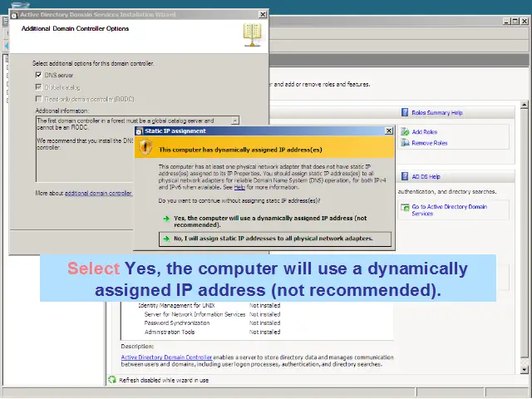
Task: Click green arrow beside the No option
Action: pos(166,239)
